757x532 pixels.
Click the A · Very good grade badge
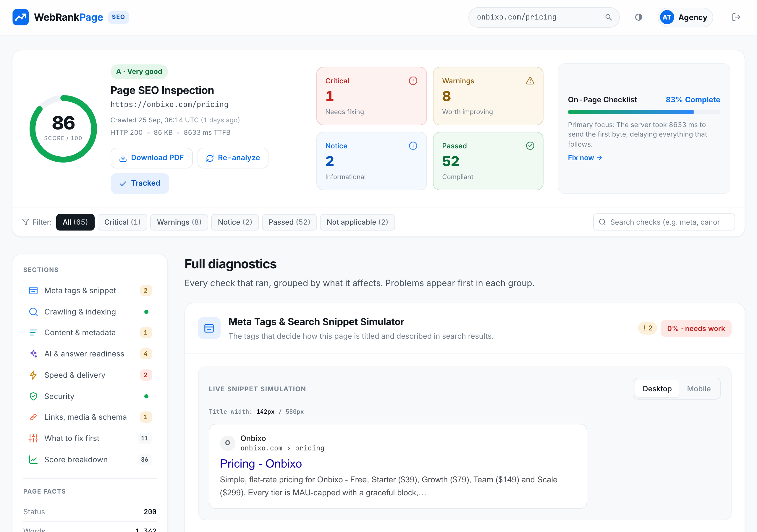tap(139, 72)
